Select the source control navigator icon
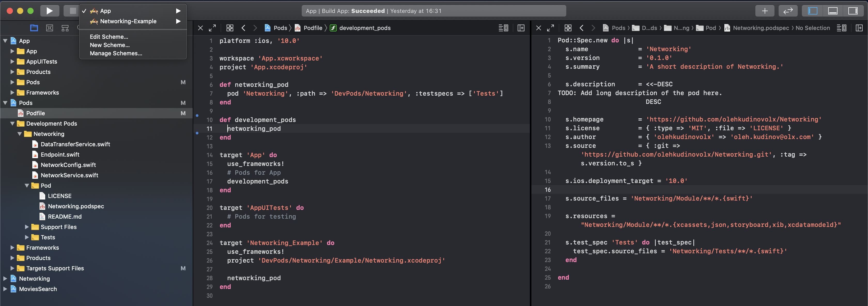868x306 pixels. [50, 28]
